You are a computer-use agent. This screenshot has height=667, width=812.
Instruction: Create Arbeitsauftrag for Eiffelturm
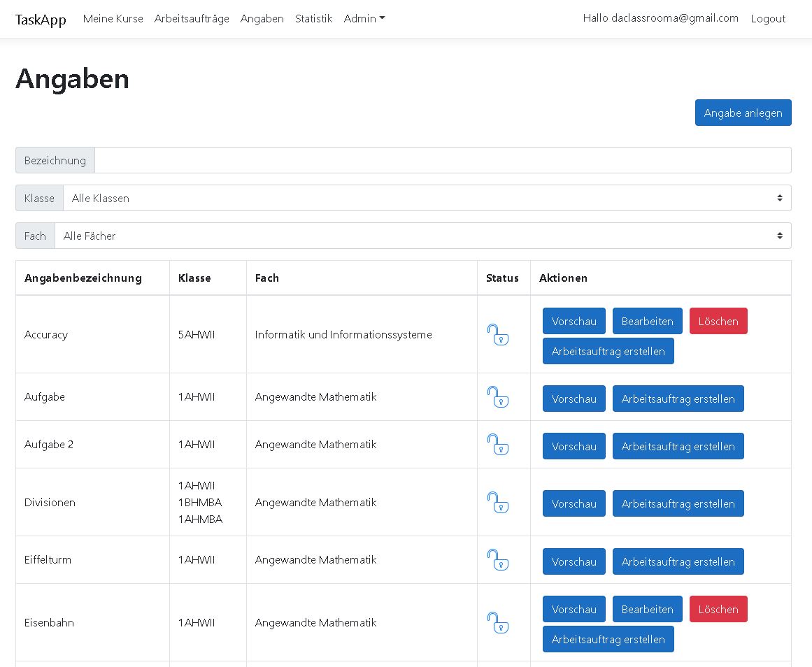click(x=678, y=561)
